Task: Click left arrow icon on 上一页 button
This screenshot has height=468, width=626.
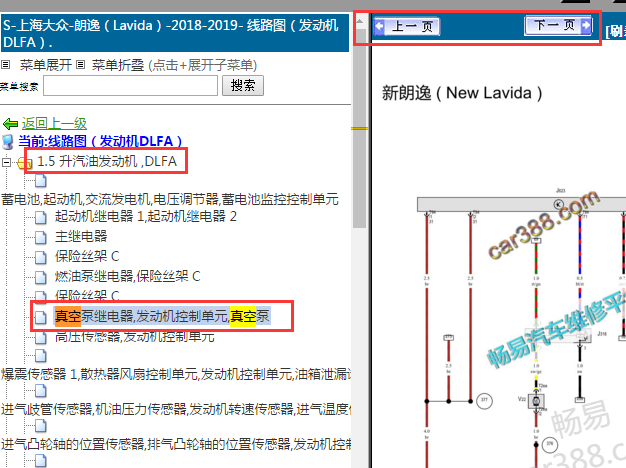Action: [380, 26]
